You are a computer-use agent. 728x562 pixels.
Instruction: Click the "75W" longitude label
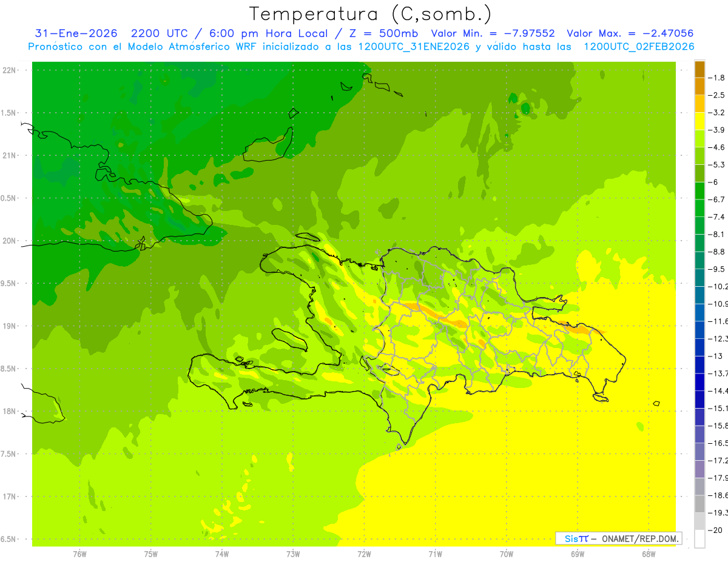tap(151, 554)
